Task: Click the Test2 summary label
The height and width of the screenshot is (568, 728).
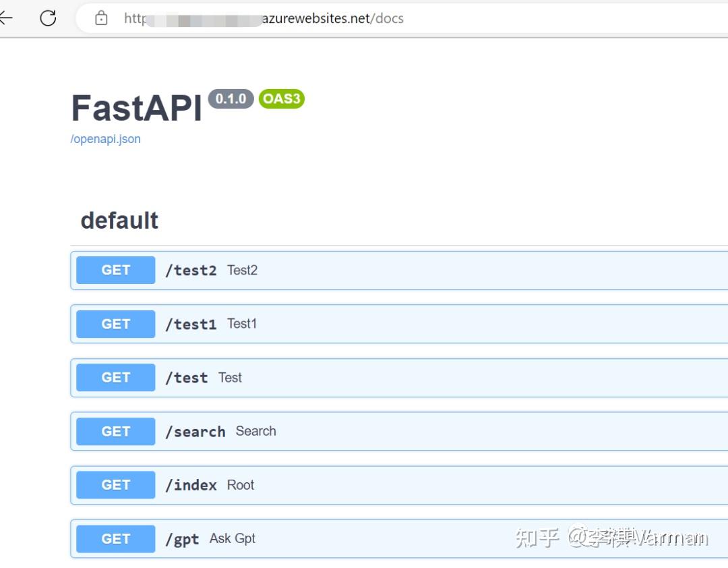Action: [241, 270]
